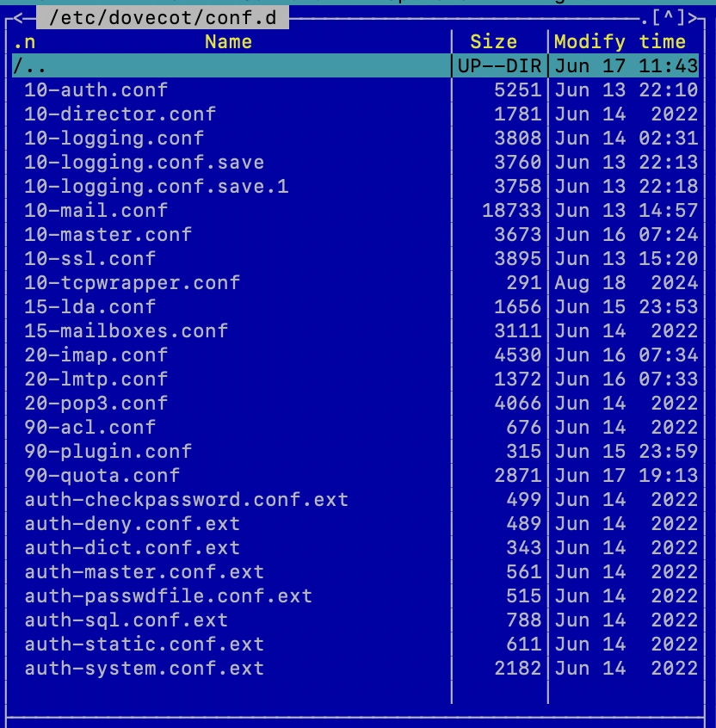Click the /etc/dovecot/conf.d path title
Viewport: 716px width, 728px height.
coord(163,17)
